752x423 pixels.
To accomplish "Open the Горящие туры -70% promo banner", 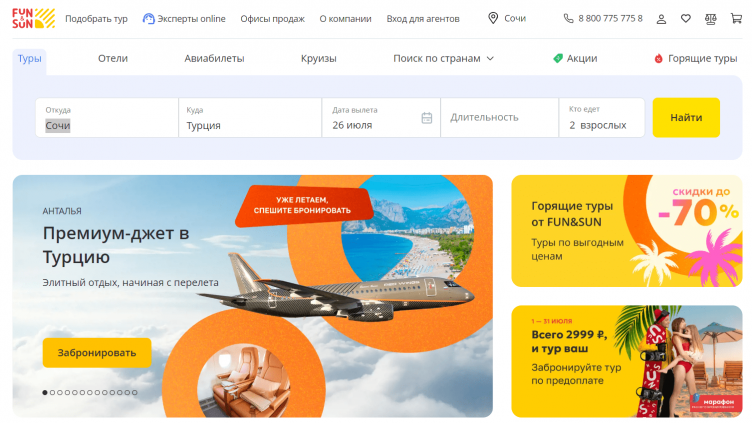I will click(627, 231).
